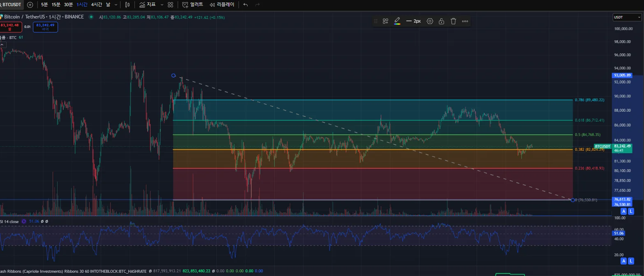Toggle auto scale A on price chart
The image size is (644, 276).
pos(623,211)
